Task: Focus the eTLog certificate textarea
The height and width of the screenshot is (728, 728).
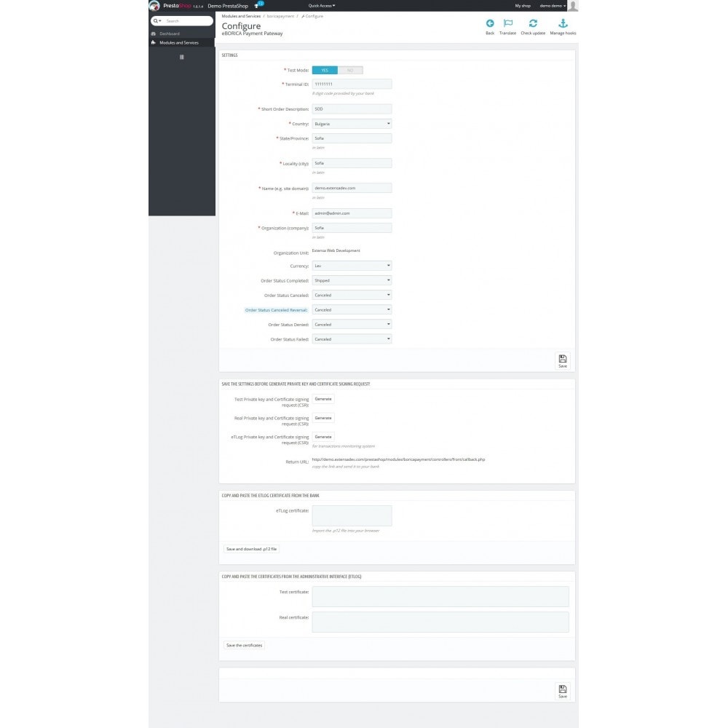Action: 352,516
